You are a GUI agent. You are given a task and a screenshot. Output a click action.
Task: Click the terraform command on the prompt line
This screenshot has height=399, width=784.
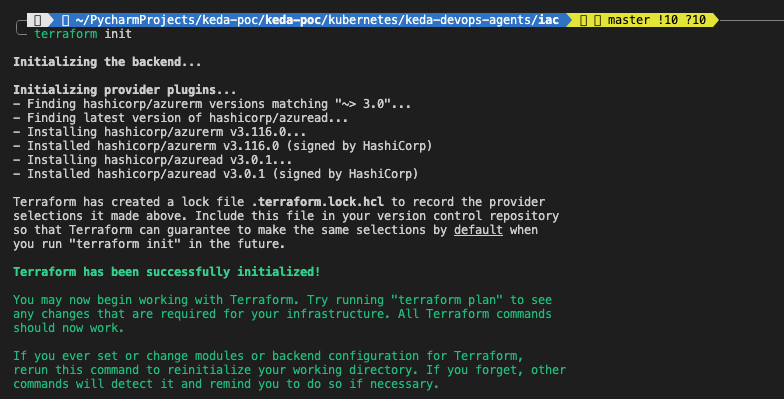click(66, 34)
